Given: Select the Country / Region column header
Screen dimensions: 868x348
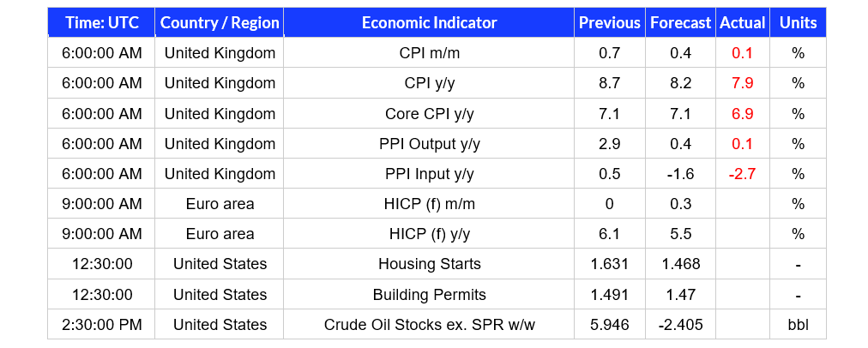Looking at the screenshot, I should coord(220,22).
